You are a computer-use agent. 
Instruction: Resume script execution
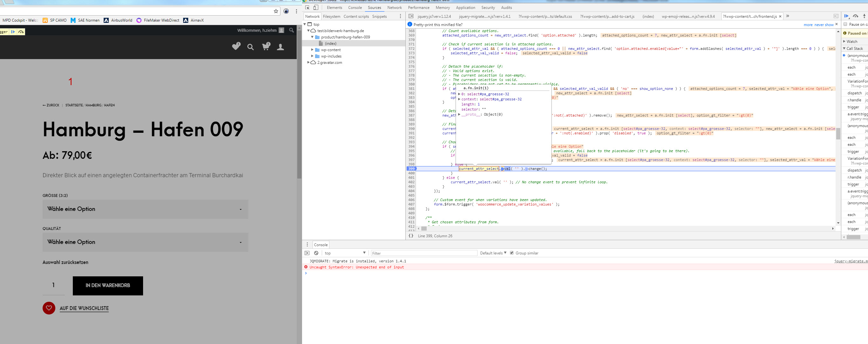pyautogui.click(x=846, y=16)
